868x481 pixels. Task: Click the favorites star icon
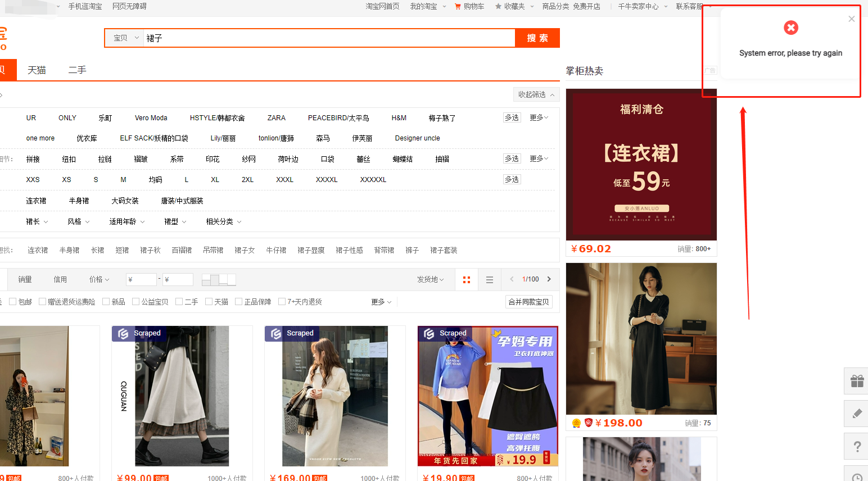pyautogui.click(x=498, y=7)
